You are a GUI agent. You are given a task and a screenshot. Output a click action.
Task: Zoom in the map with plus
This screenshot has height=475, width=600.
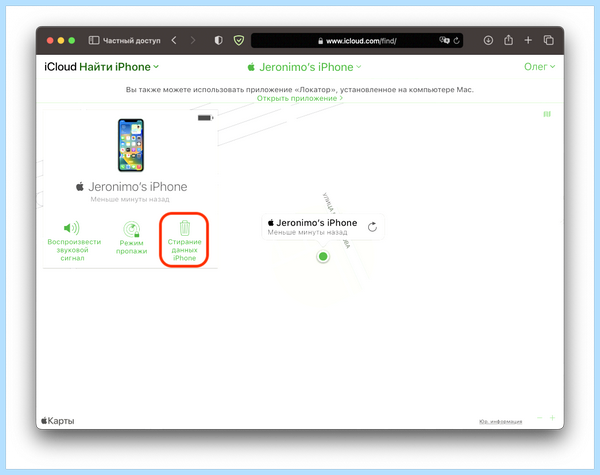(553, 418)
